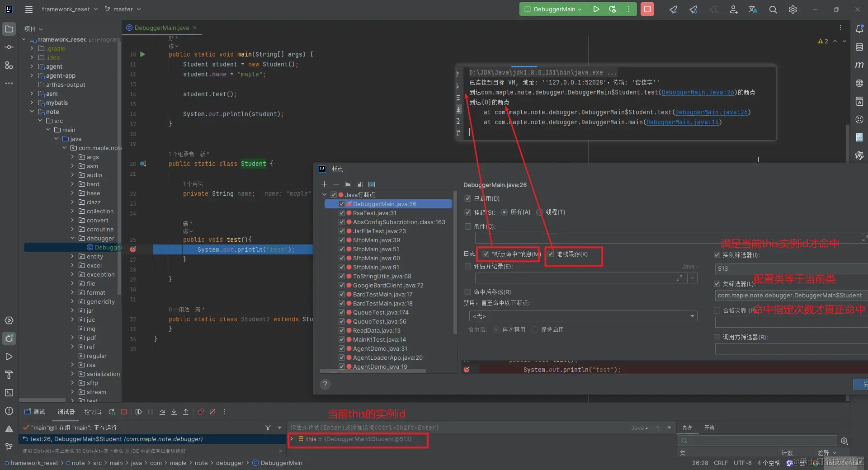Open the Git tool window
This screenshot has width=868, height=470.
(9, 447)
